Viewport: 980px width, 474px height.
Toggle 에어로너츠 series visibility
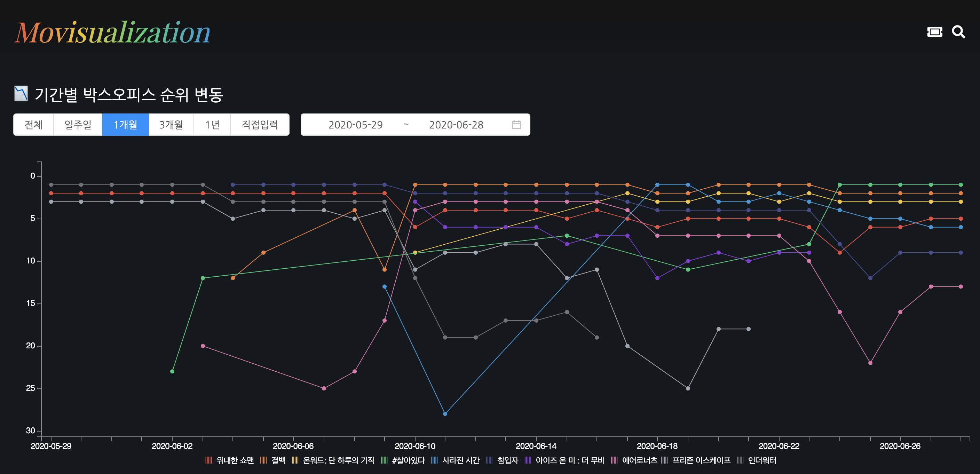[x=639, y=460]
